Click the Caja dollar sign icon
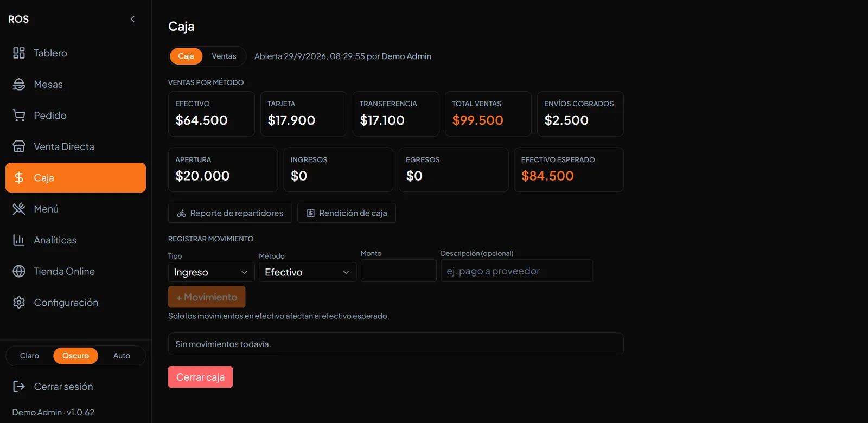The width and height of the screenshot is (868, 423). (x=19, y=178)
